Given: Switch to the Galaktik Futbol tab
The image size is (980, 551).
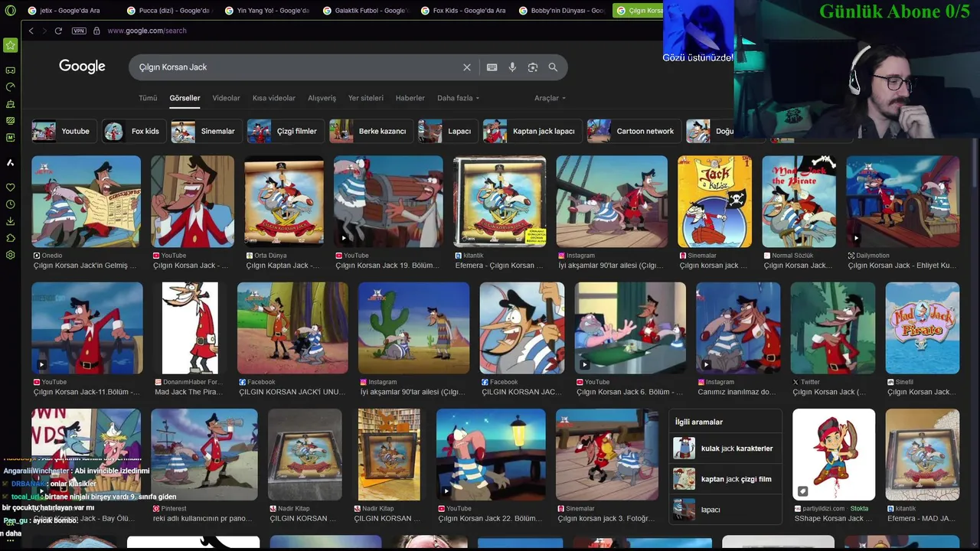Looking at the screenshot, I should (x=364, y=11).
